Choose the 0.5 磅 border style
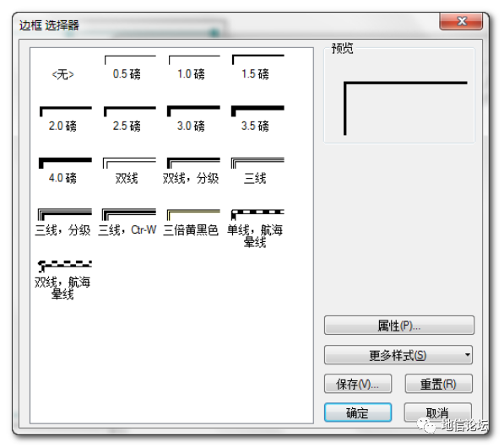Screen dimensions: 504x447 coord(129,67)
